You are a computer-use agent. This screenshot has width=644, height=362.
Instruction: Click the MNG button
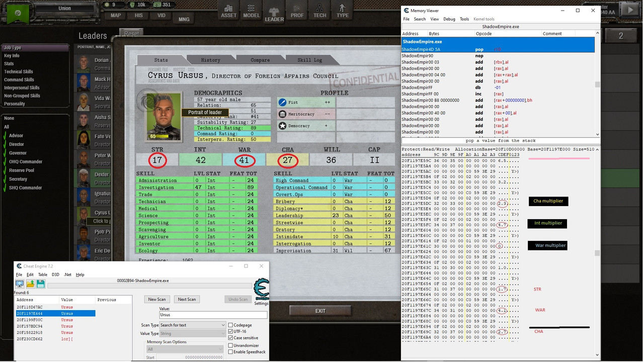coord(184,19)
